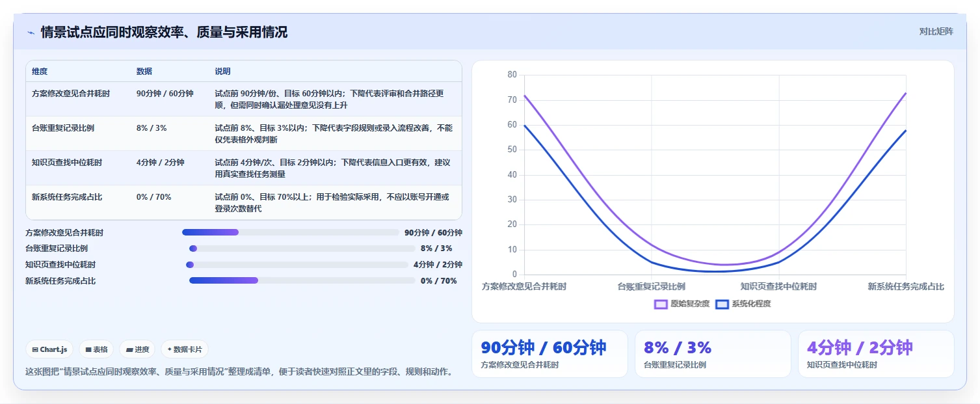
Task: Click description starting 试点前 4分钟/次
Action: click(x=333, y=168)
